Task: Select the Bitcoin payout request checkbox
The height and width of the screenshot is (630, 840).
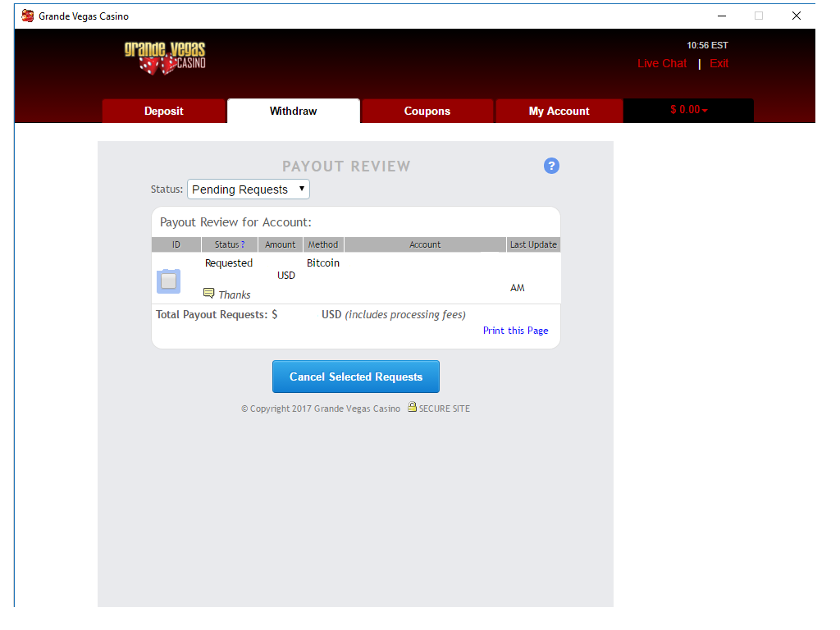Action: pyautogui.click(x=168, y=281)
